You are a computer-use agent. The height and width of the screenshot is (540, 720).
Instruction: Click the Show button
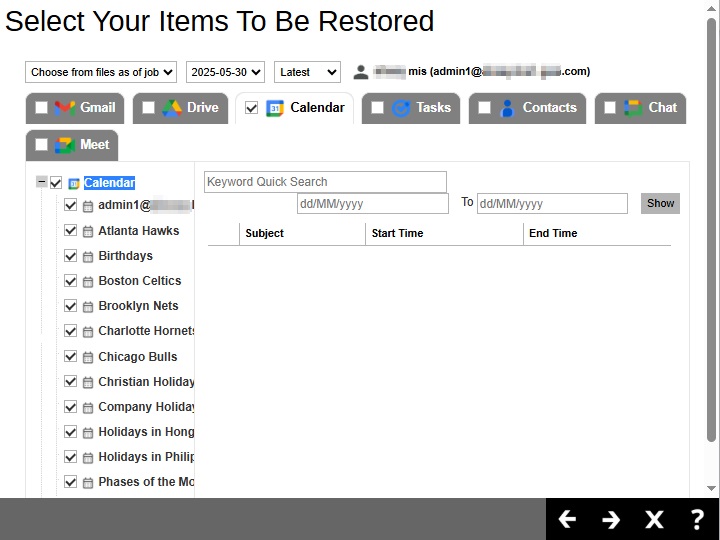pyautogui.click(x=660, y=203)
